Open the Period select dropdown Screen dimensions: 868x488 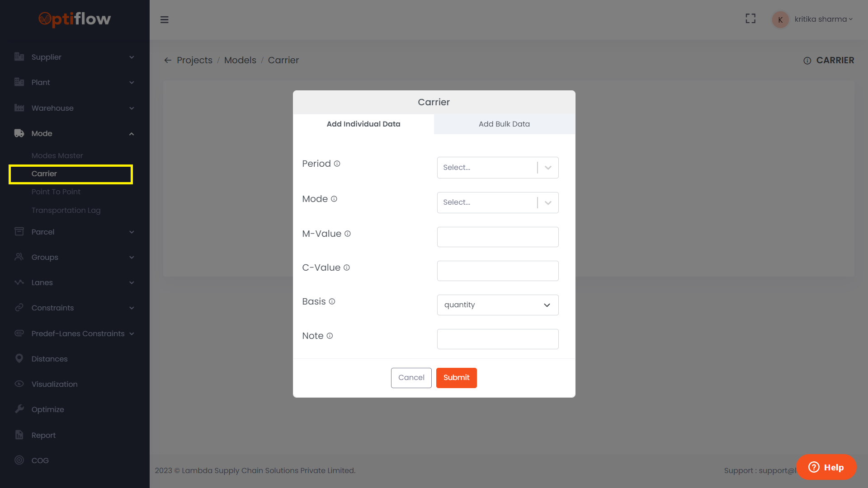click(x=497, y=168)
